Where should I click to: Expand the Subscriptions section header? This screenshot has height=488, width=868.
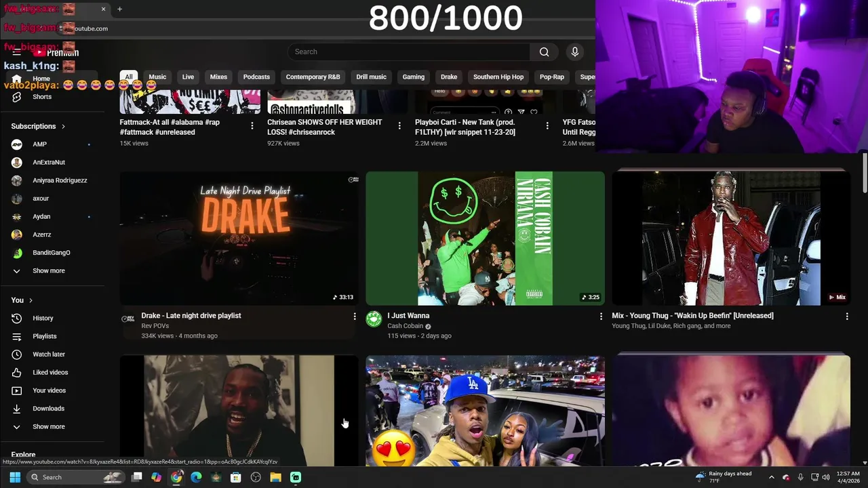coord(39,126)
